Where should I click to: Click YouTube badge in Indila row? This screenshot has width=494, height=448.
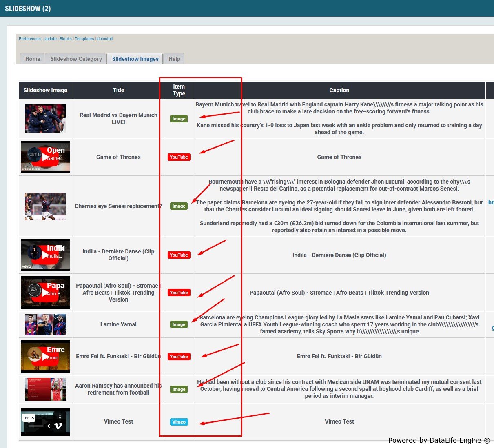point(179,255)
